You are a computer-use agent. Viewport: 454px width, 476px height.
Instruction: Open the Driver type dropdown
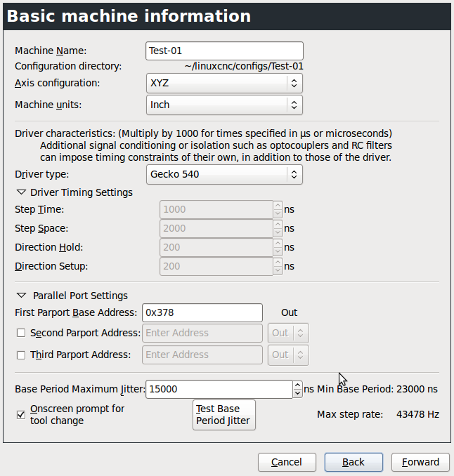(224, 175)
